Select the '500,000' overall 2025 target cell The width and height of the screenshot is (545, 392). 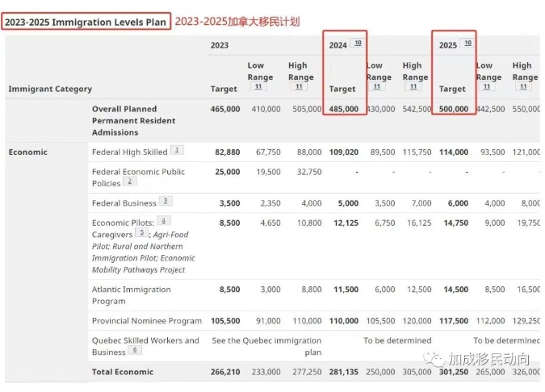click(454, 109)
